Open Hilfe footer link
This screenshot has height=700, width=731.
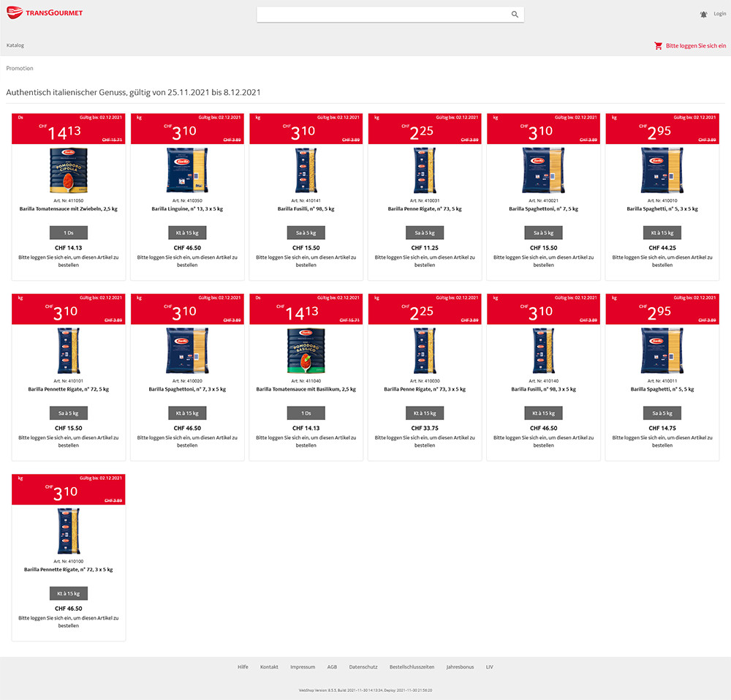243,667
